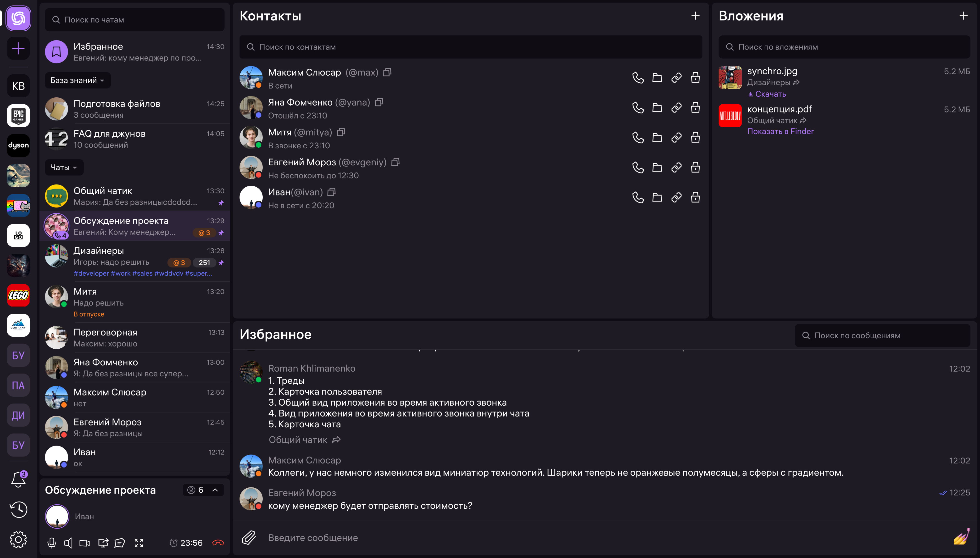Click lock icon next to Иван
This screenshot has width=980, height=558.
(695, 197)
